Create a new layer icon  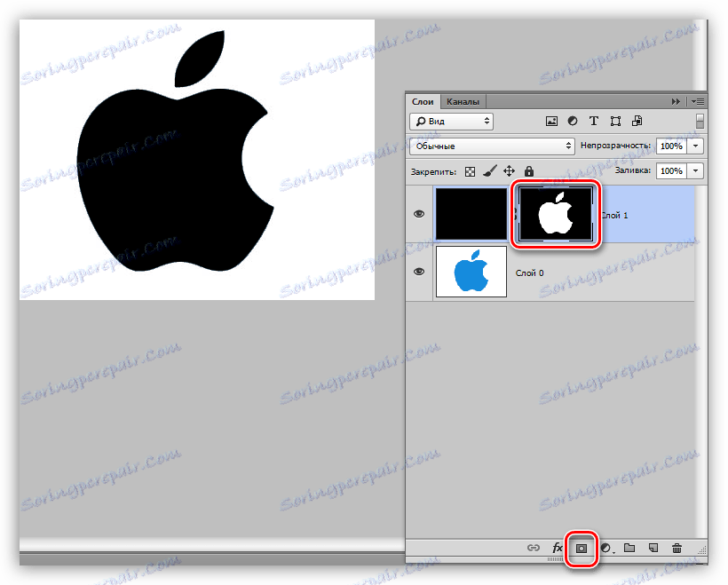coord(653,548)
